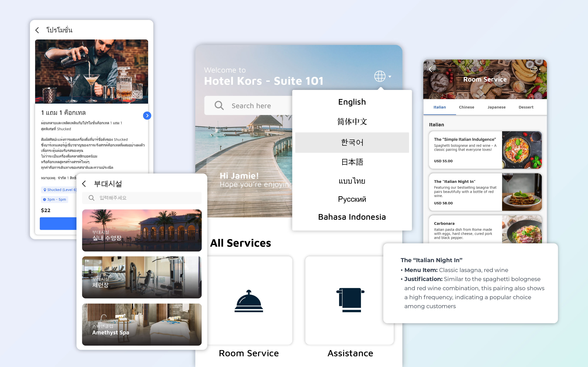Expand the language selector dropdown
Image resolution: width=588 pixels, height=367 pixels.
[x=381, y=76]
